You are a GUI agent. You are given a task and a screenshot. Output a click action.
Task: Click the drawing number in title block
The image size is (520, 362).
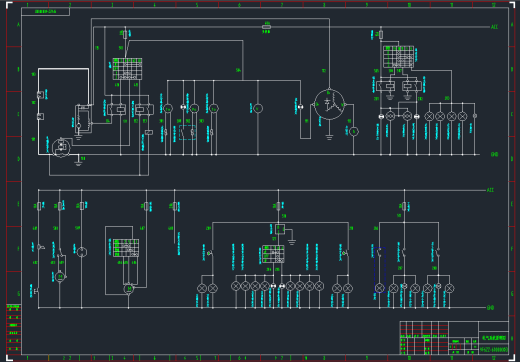click(x=494, y=350)
